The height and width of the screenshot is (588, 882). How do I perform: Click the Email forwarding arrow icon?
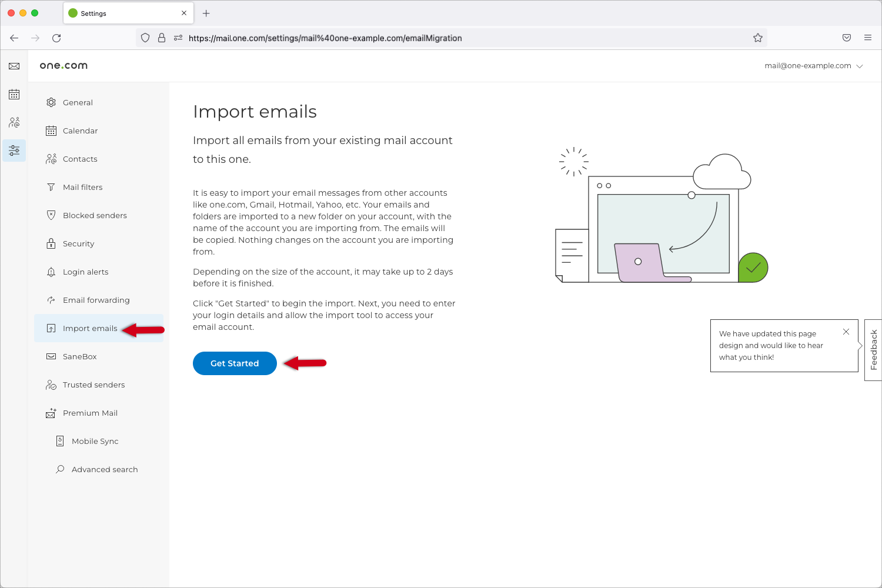coord(51,300)
